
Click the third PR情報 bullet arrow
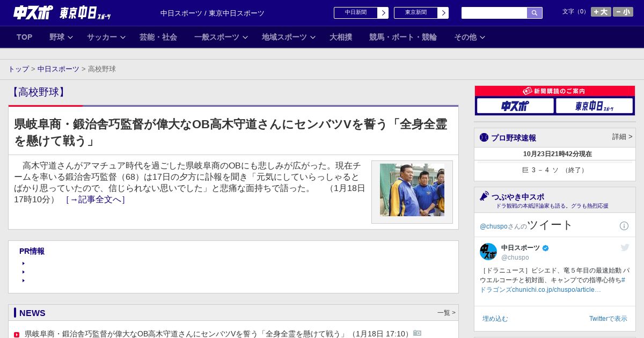(24, 281)
